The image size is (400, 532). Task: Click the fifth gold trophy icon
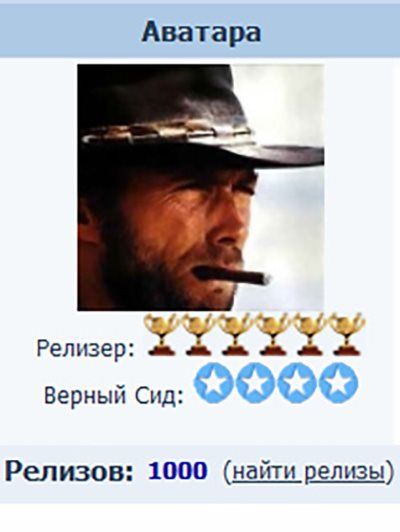310,335
